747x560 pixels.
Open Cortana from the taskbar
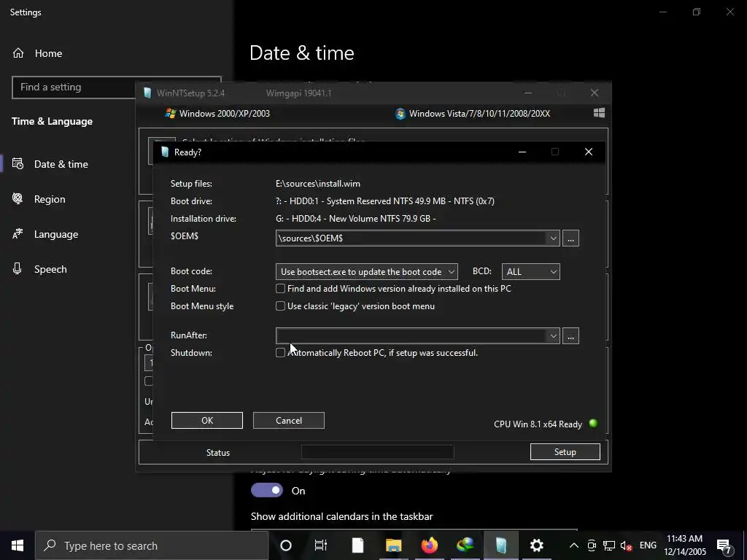pyautogui.click(x=286, y=545)
